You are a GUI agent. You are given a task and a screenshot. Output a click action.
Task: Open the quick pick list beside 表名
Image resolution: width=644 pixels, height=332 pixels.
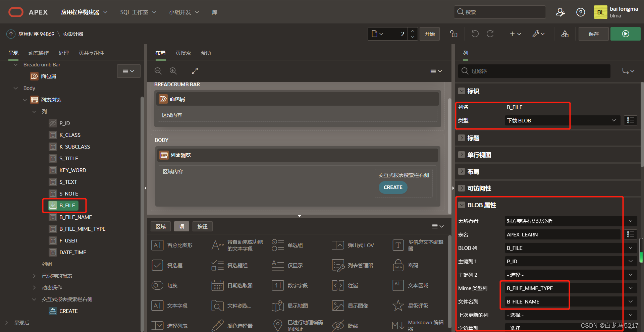631,234
